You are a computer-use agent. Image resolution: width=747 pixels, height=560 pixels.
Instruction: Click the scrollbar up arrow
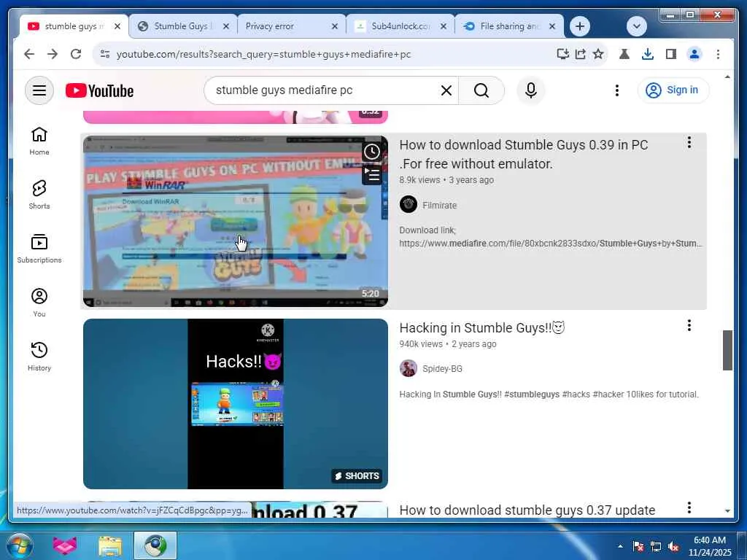click(727, 77)
